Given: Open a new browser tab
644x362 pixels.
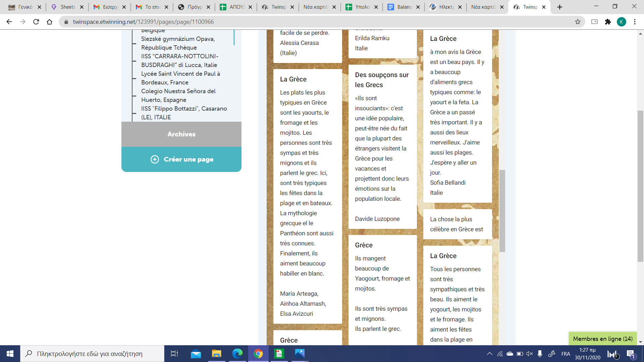Looking at the screenshot, I should [559, 7].
